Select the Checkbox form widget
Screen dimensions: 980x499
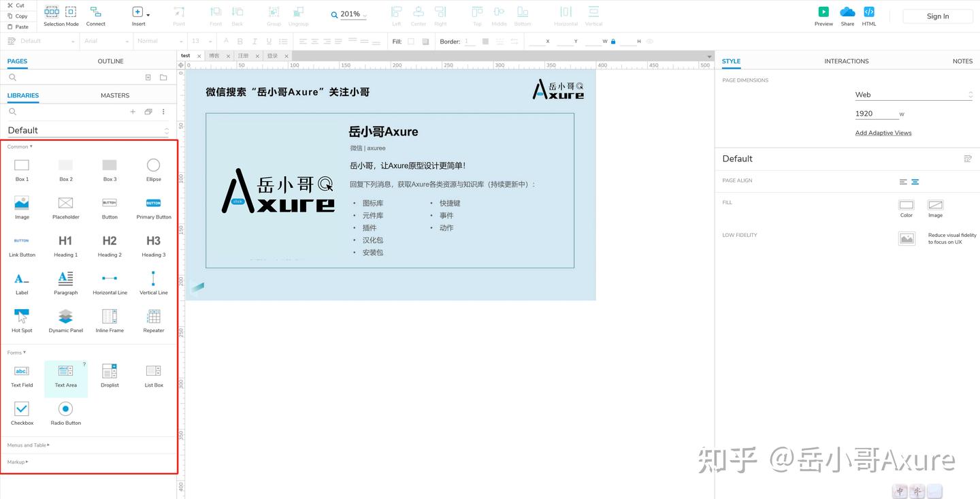pyautogui.click(x=22, y=413)
